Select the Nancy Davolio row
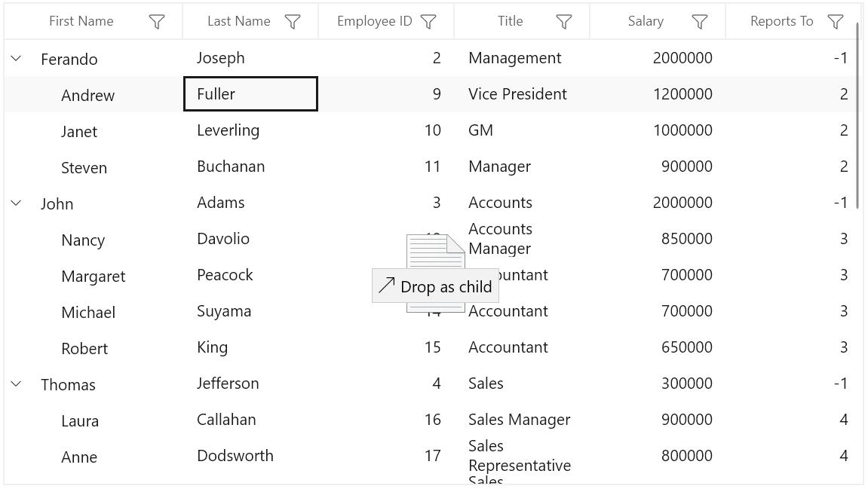Image resolution: width=868 pixels, height=489 pixels. [x=430, y=239]
